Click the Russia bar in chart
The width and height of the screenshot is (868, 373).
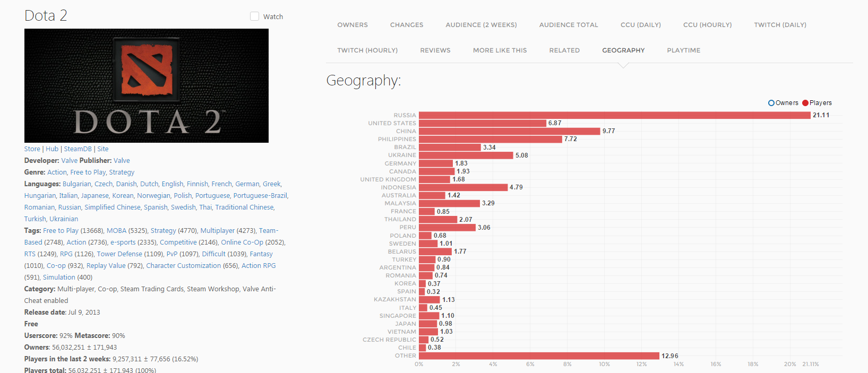[615, 115]
